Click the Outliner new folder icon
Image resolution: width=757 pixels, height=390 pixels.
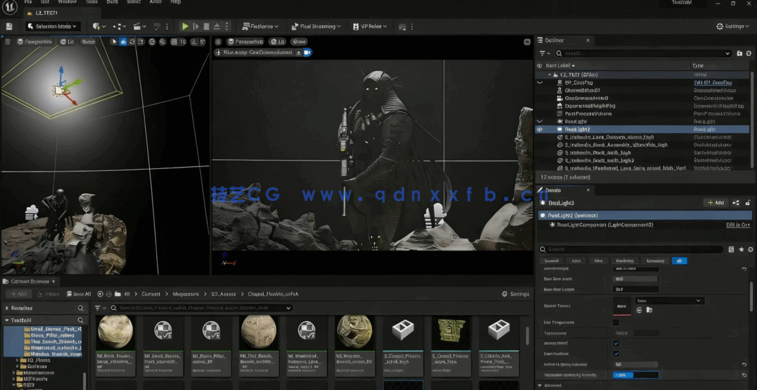click(x=740, y=53)
